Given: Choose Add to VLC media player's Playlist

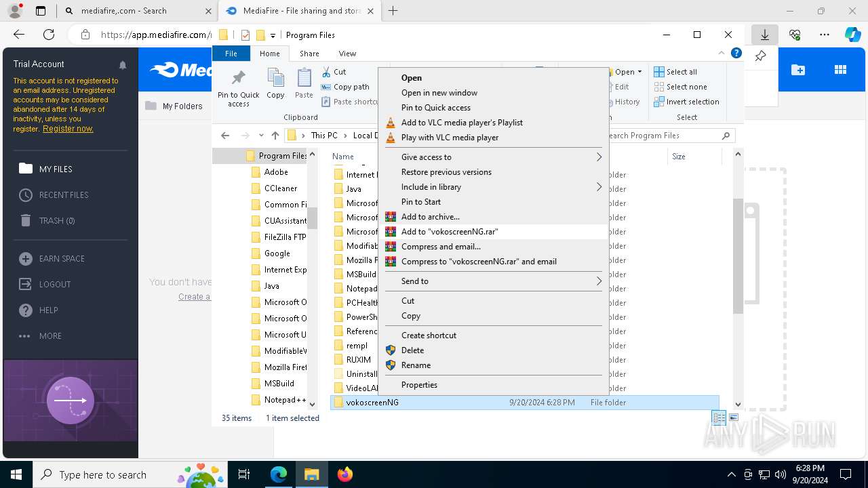Looking at the screenshot, I should point(493,123).
